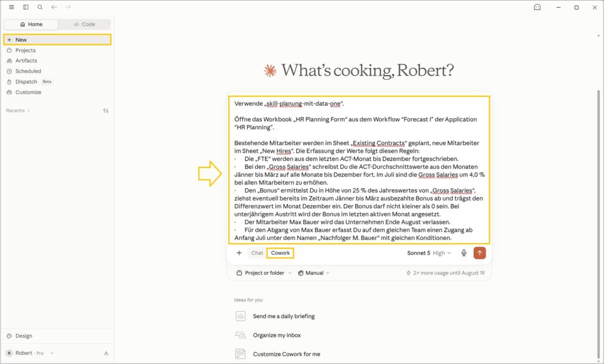Switch to the Code tab
604x364 pixels.
pyautogui.click(x=84, y=24)
